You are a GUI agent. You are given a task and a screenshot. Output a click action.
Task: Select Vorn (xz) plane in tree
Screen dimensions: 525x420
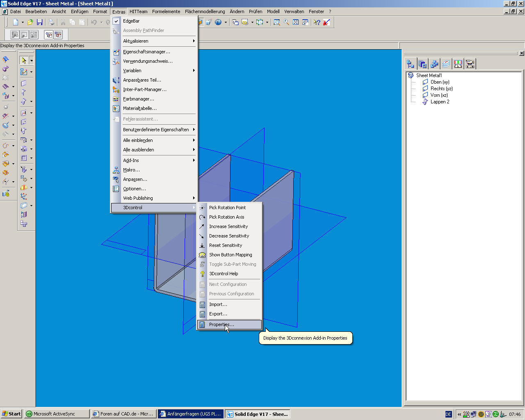click(x=439, y=95)
